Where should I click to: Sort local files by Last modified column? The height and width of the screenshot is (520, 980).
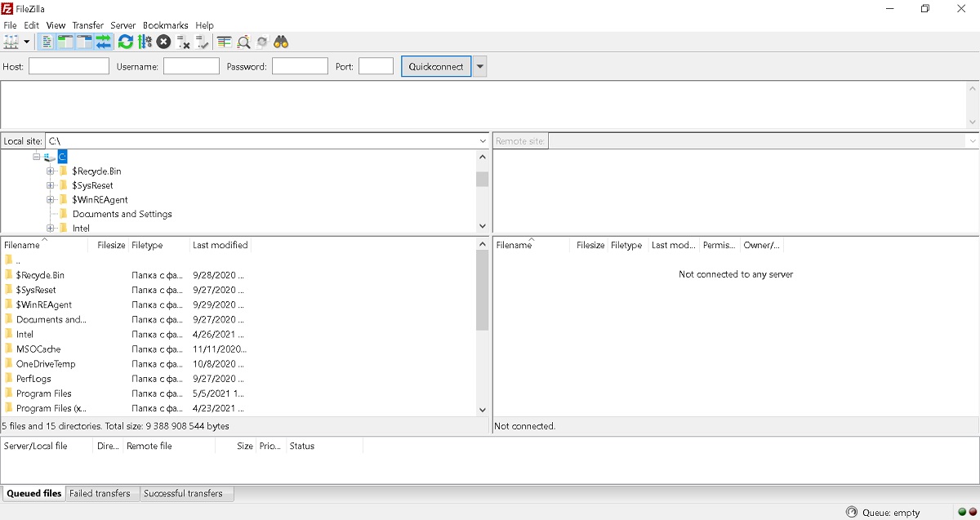(x=220, y=245)
